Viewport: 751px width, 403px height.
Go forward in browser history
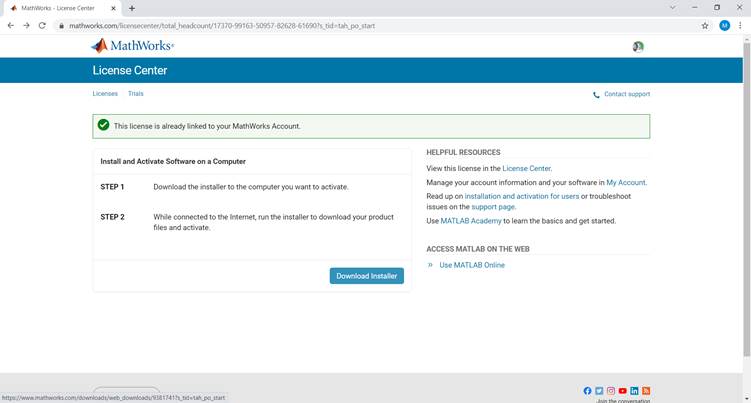tap(26, 25)
